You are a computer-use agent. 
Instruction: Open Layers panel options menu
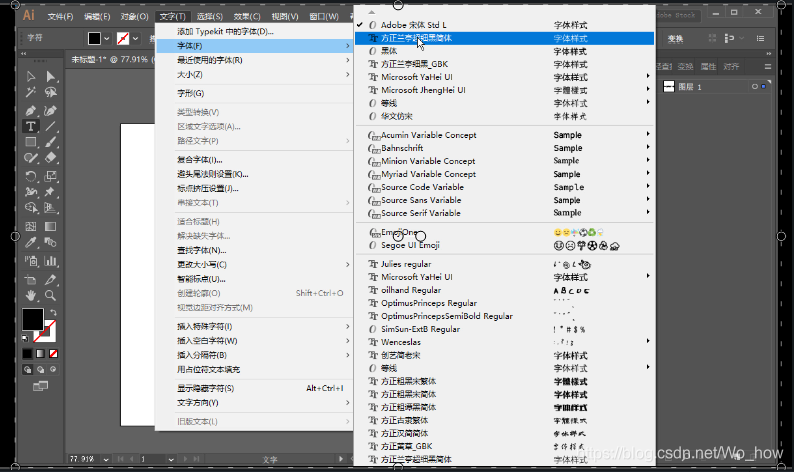coord(768,66)
